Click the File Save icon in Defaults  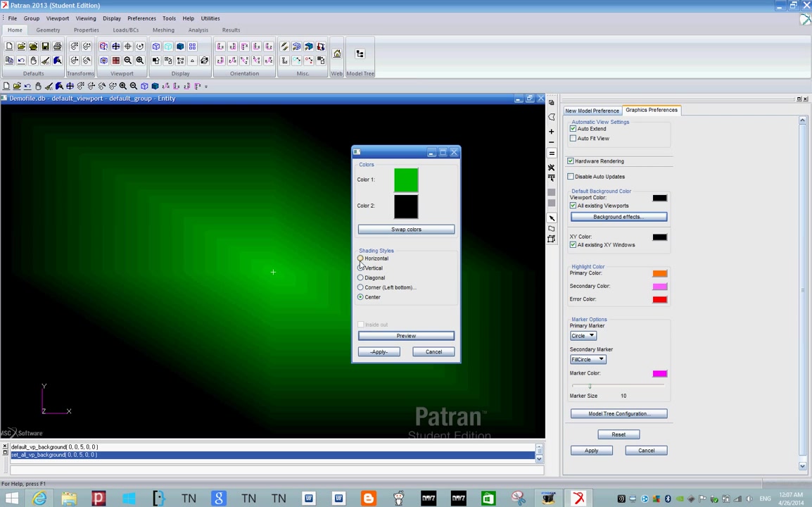pos(45,46)
